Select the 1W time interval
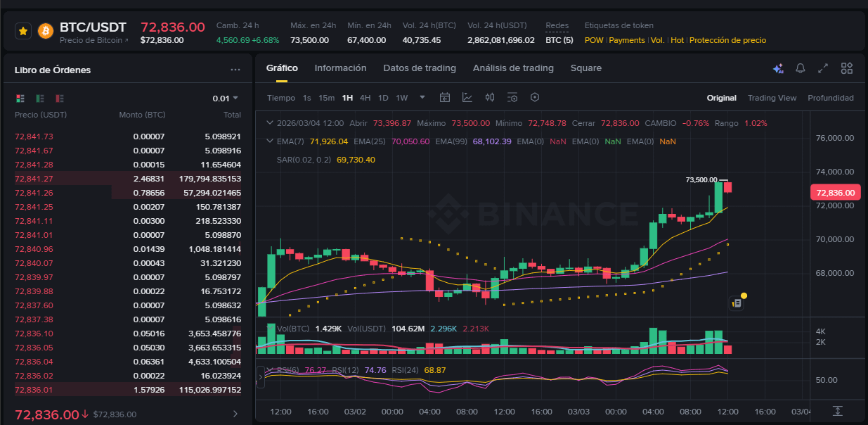This screenshot has width=868, height=425. click(x=401, y=98)
